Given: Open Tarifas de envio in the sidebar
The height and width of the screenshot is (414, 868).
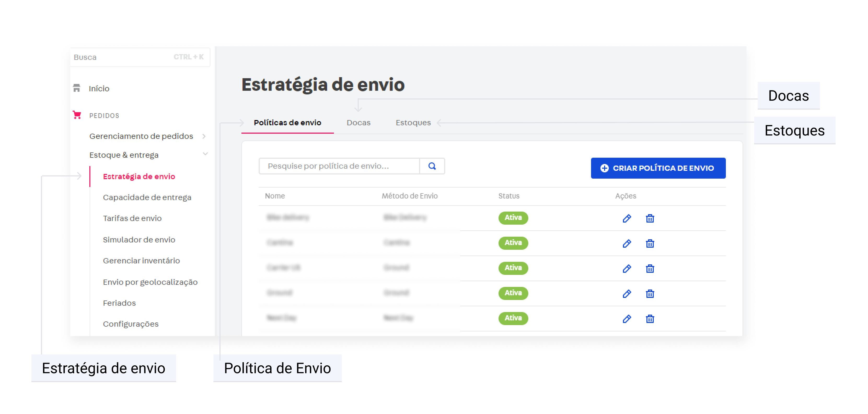Looking at the screenshot, I should click(x=132, y=218).
